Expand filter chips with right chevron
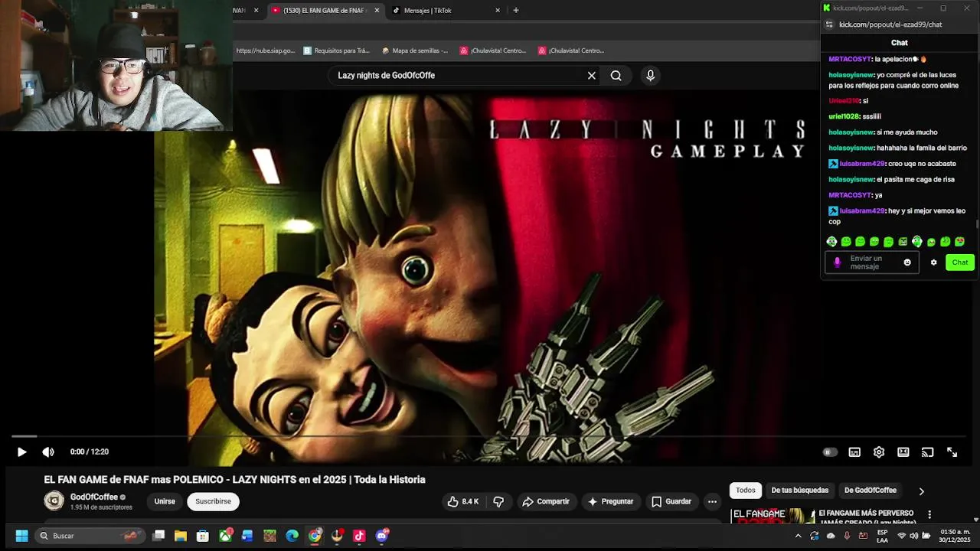 [921, 491]
